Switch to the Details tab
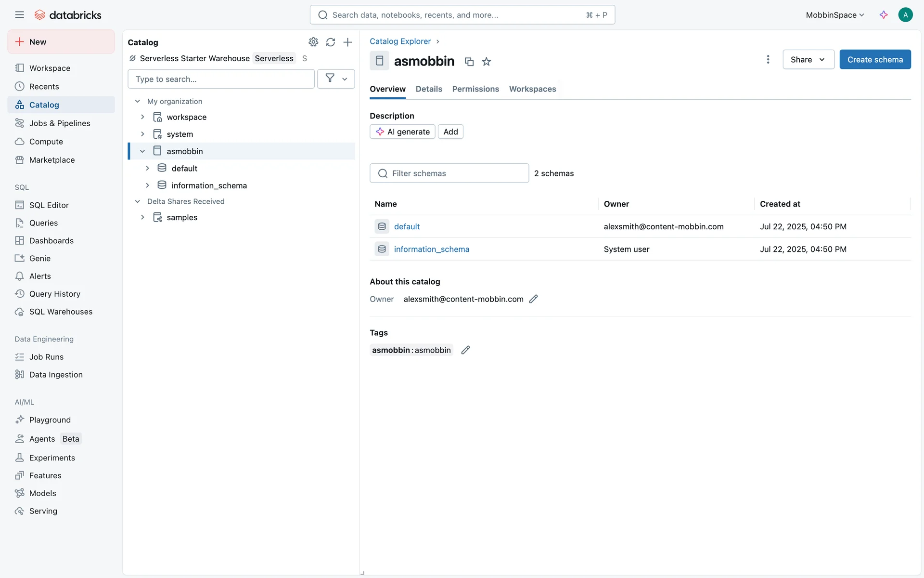924x578 pixels. pos(429,89)
